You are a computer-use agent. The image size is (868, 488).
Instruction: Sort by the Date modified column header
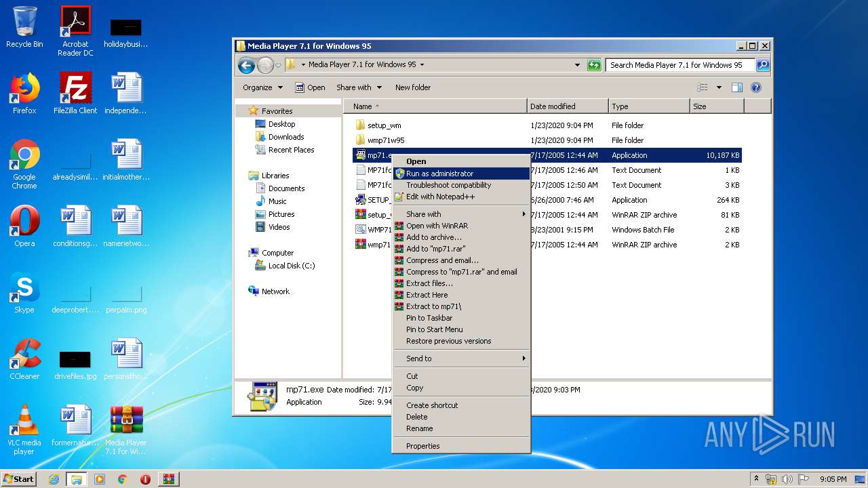[568, 106]
